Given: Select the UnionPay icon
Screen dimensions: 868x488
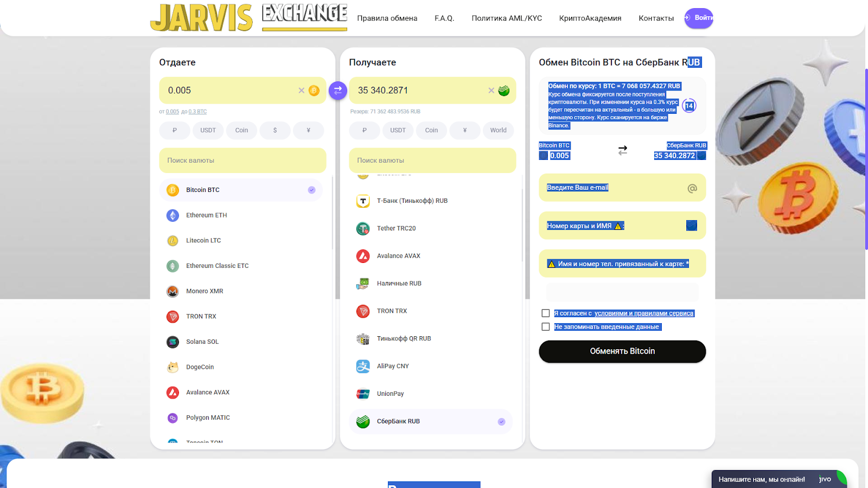Looking at the screenshot, I should pos(363,394).
